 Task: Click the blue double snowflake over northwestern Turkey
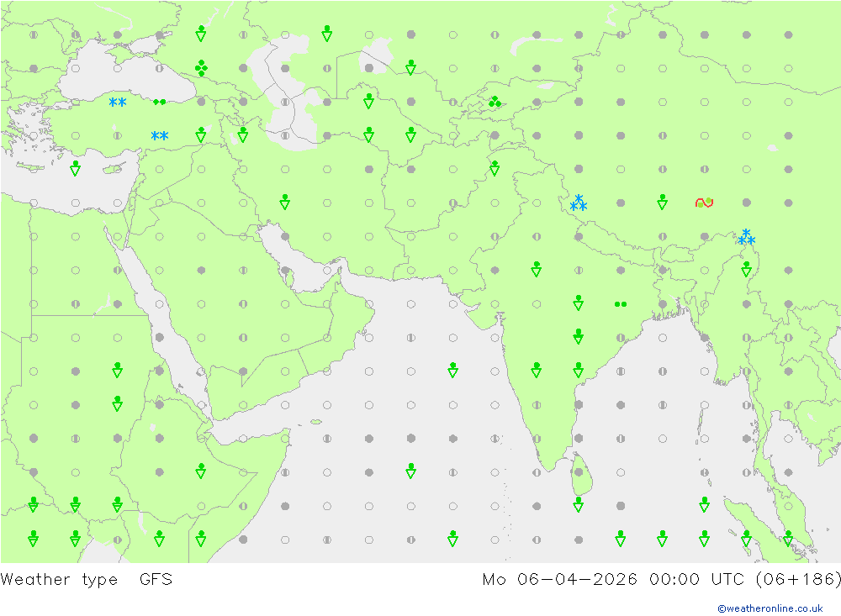coord(118,102)
